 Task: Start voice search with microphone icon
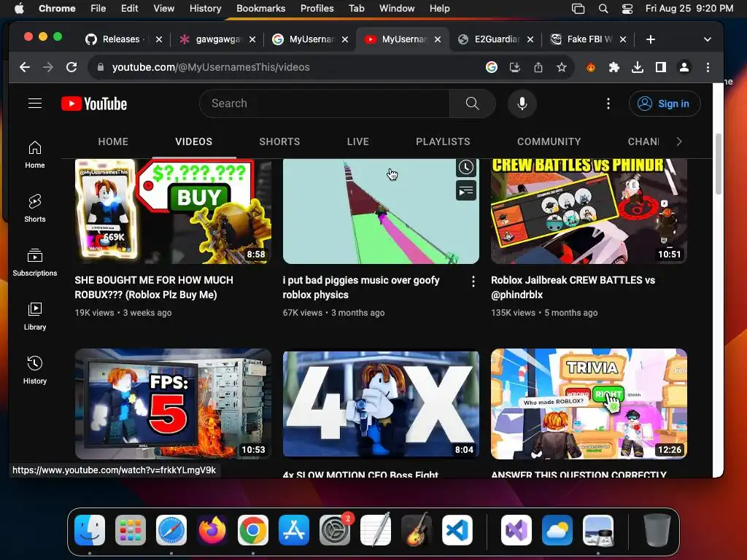(x=522, y=104)
